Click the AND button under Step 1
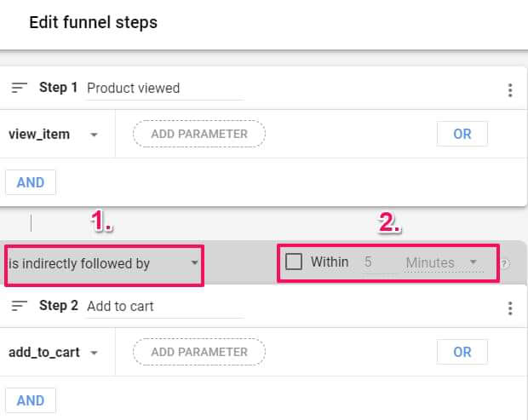The height and width of the screenshot is (420, 528). point(31,182)
